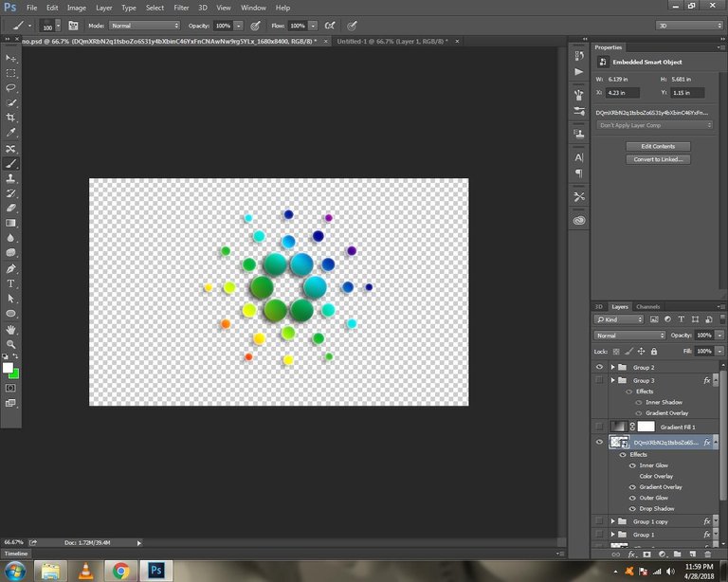
Task: Open the Layer menu
Action: click(x=103, y=8)
